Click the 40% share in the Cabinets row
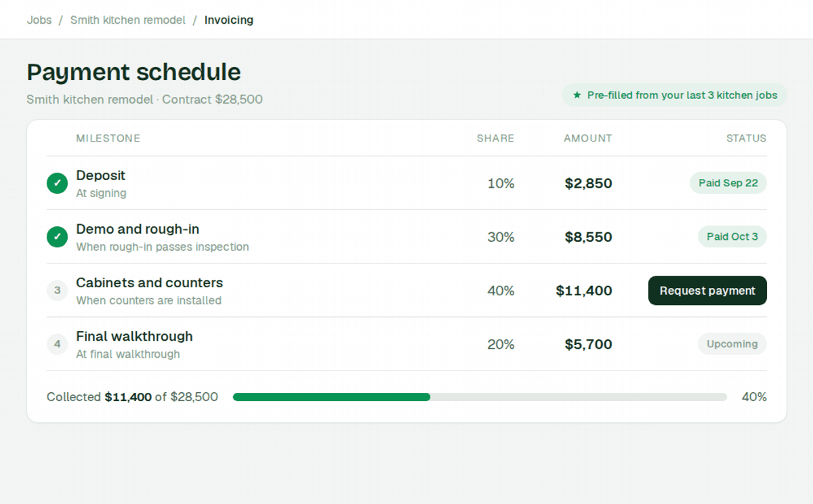 tap(501, 291)
